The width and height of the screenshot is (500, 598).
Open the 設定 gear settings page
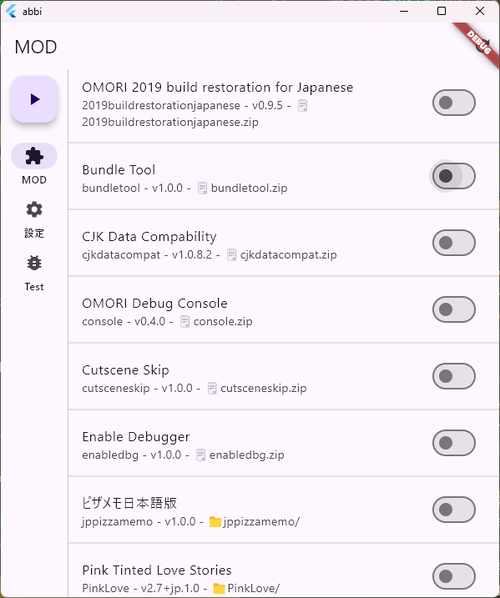(x=34, y=210)
